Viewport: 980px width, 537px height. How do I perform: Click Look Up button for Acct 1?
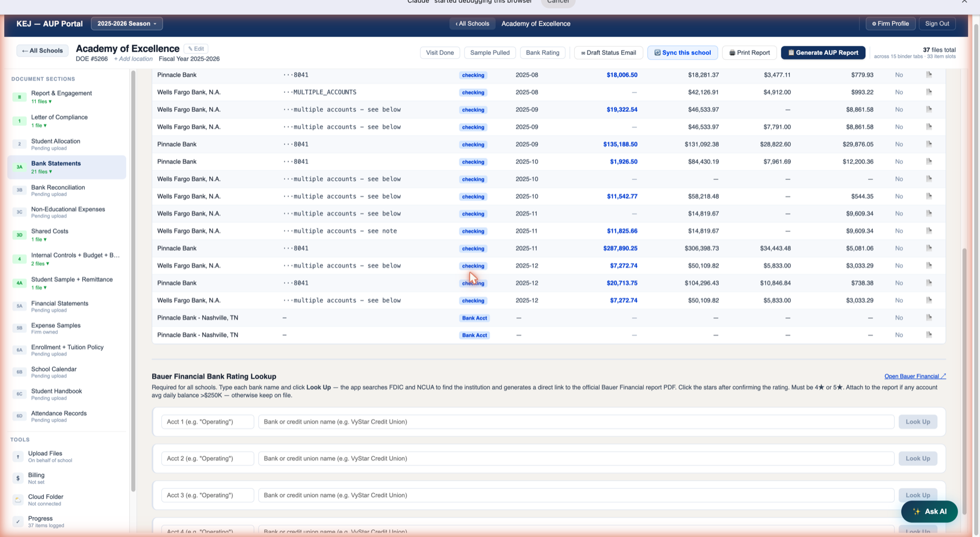tap(918, 422)
